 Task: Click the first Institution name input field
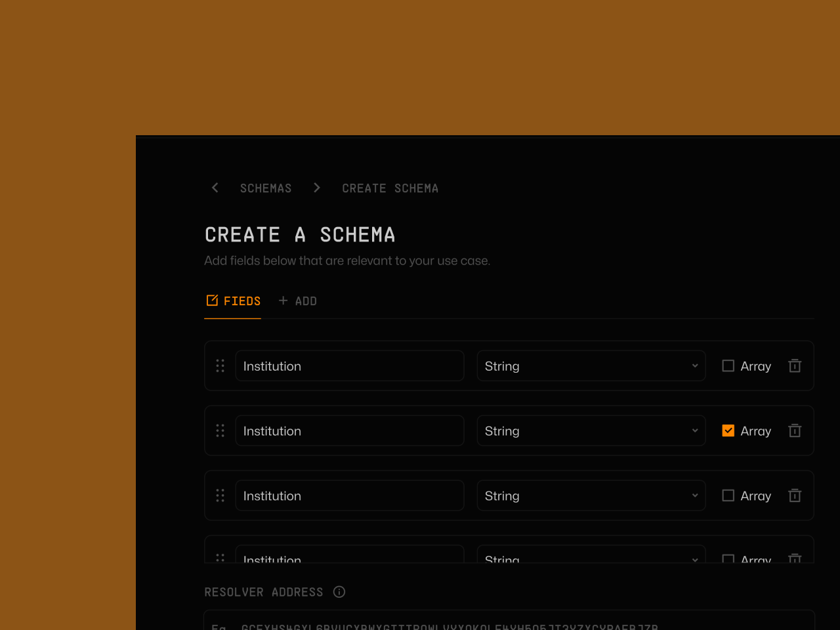(349, 366)
